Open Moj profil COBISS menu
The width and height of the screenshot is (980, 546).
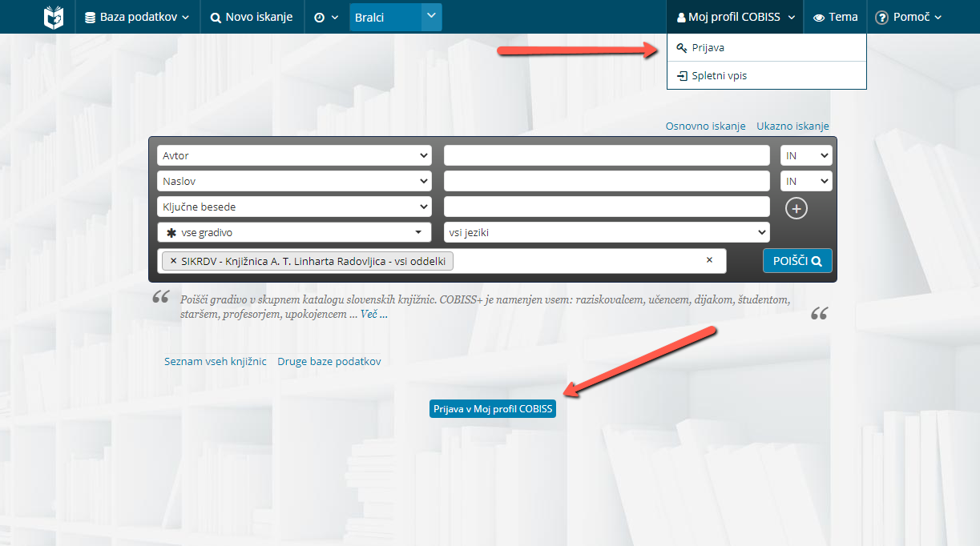pos(736,17)
